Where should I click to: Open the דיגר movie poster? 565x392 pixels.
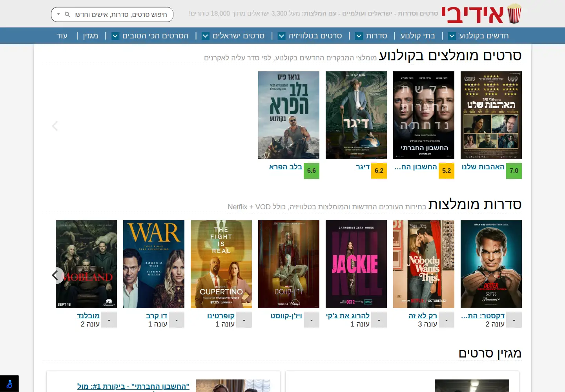[356, 115]
